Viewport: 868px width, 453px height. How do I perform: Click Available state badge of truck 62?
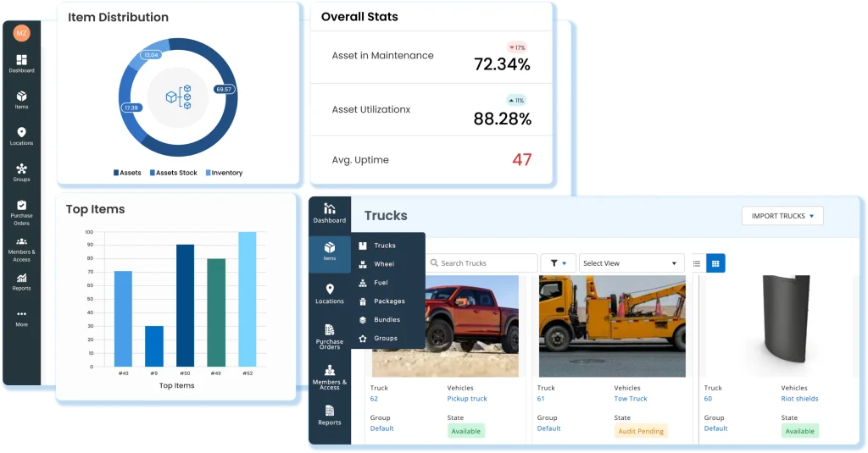(x=466, y=432)
